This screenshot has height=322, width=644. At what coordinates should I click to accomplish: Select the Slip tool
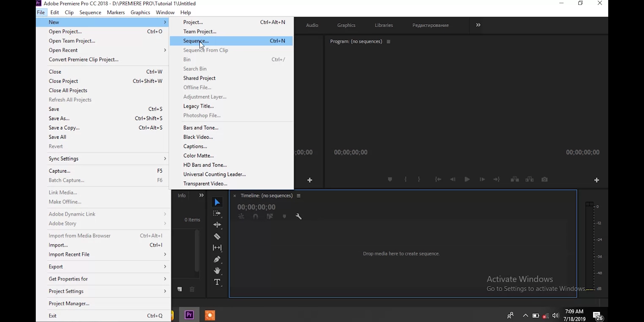click(x=217, y=248)
